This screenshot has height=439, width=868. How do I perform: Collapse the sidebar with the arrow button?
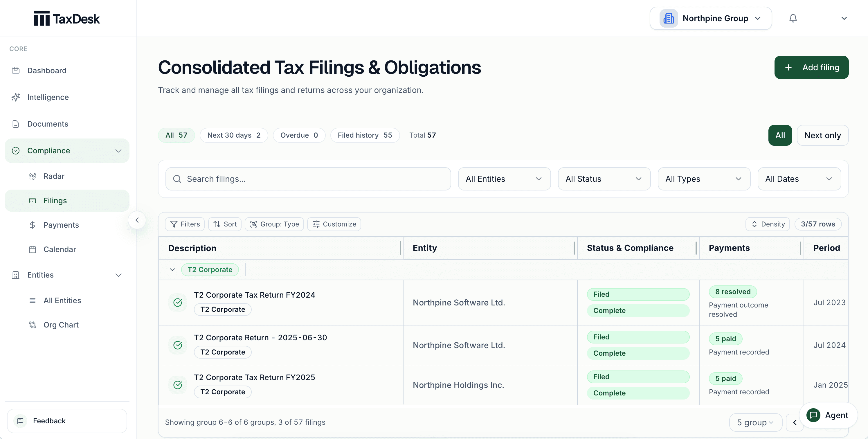pyautogui.click(x=137, y=220)
